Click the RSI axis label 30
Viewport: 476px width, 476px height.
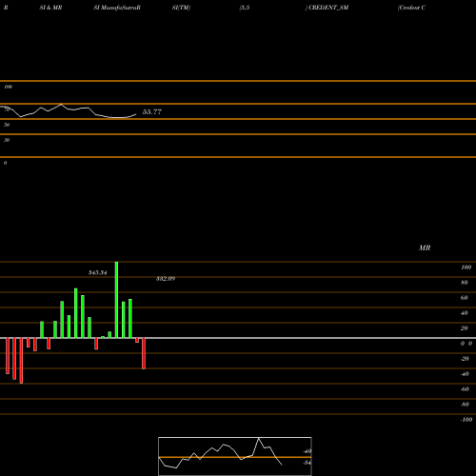point(7,140)
